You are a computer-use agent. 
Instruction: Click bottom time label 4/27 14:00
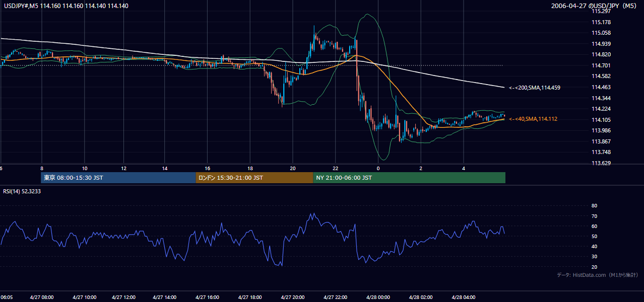pos(165,297)
